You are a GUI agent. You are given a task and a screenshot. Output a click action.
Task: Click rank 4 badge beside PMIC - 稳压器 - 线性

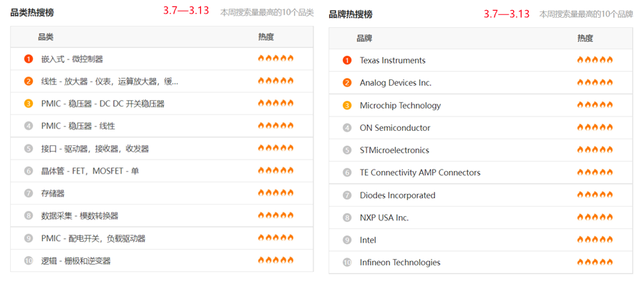click(x=29, y=126)
